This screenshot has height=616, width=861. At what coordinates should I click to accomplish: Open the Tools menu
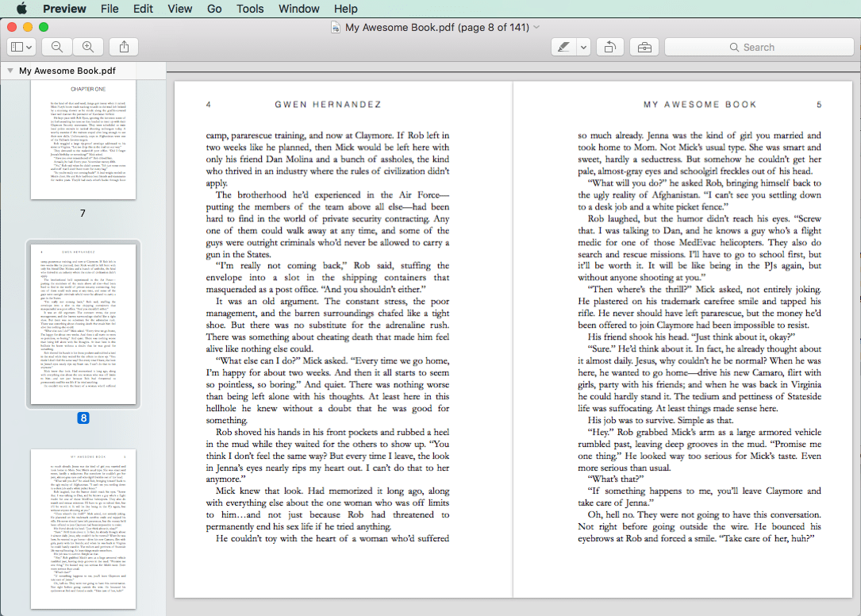coord(250,9)
